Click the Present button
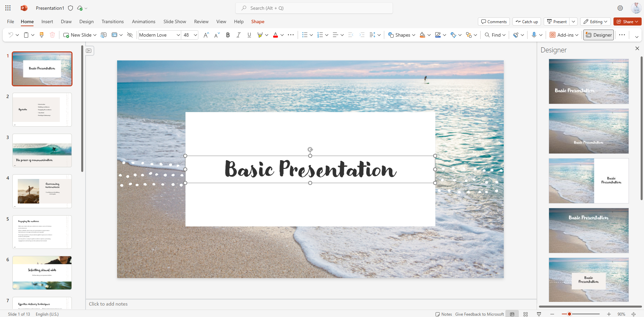644x317 pixels. coord(557,21)
